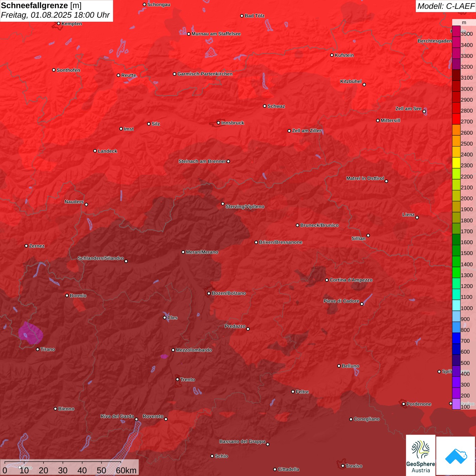476x476 pixels.
Task: Click the Schlanders/Silandro label
Action: (101, 258)
